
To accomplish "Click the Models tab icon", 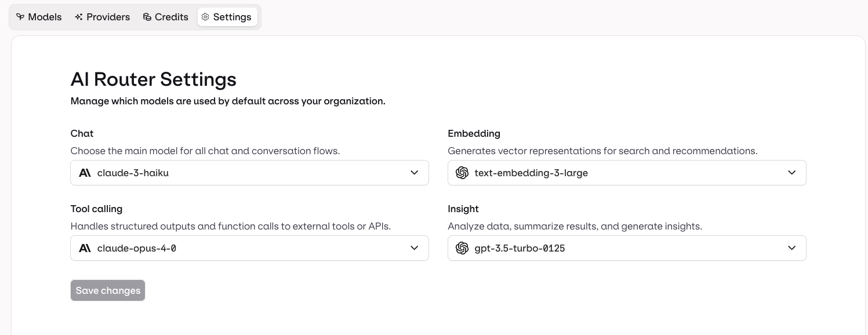I will coord(20,17).
